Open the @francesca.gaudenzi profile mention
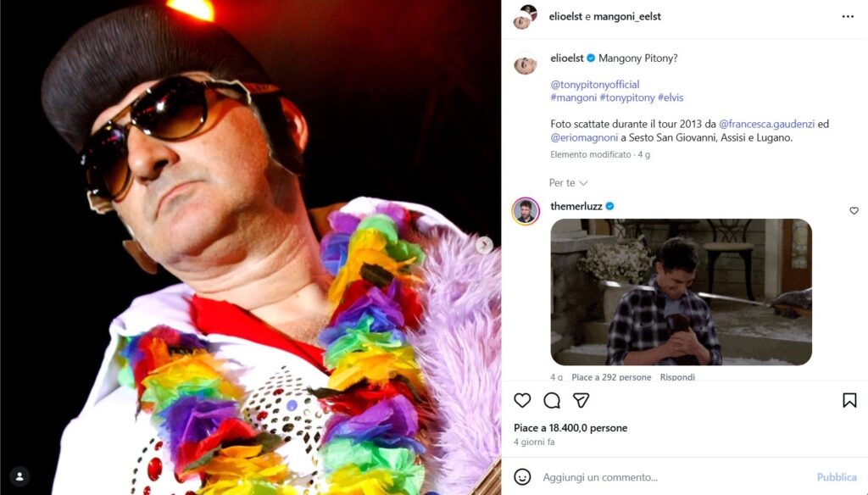Screen dimensions: 868x495 coord(766,124)
